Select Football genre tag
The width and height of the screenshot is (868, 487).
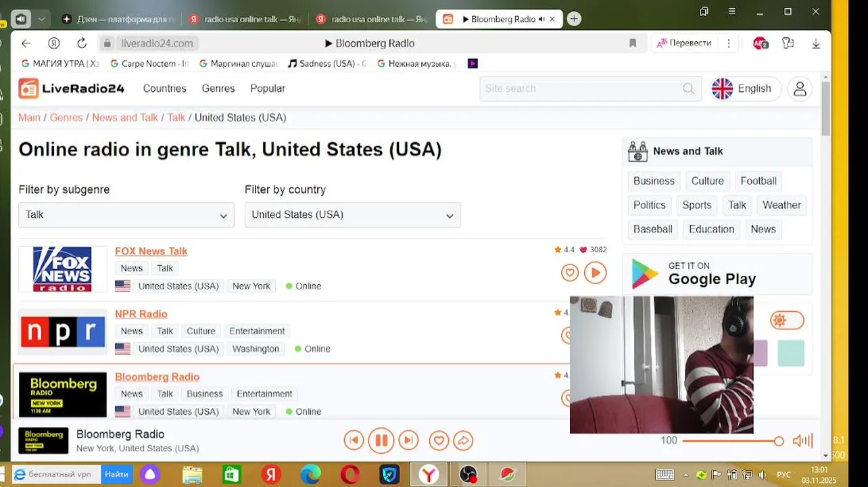pyautogui.click(x=758, y=181)
